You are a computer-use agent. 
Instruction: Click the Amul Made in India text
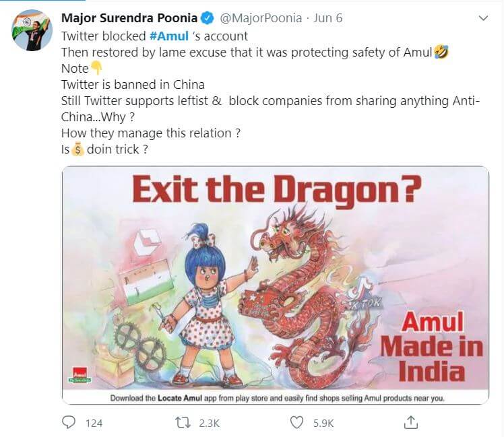(431, 346)
